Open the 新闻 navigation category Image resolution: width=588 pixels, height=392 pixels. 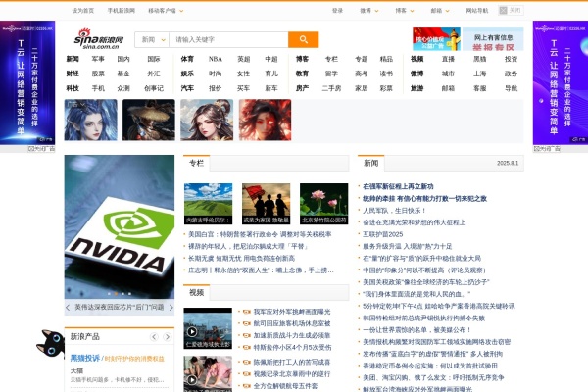tap(73, 59)
